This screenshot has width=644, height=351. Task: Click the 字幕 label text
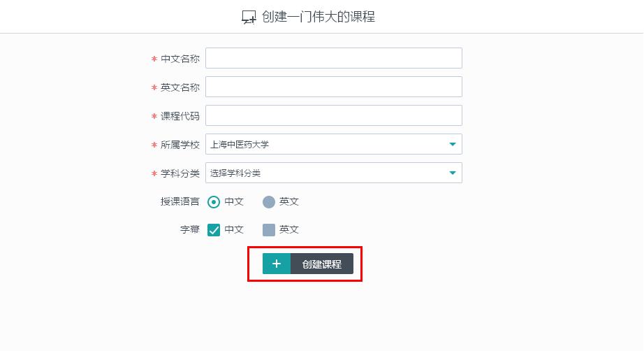coord(190,229)
